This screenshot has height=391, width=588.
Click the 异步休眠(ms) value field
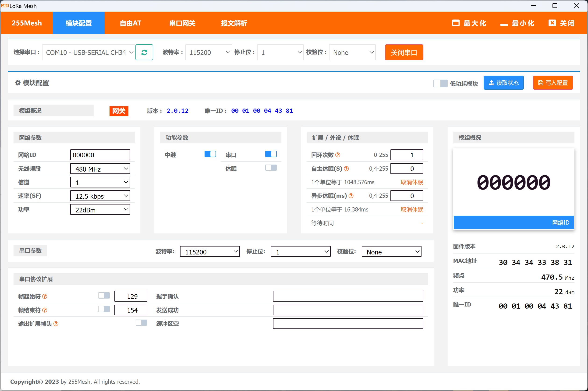click(407, 196)
